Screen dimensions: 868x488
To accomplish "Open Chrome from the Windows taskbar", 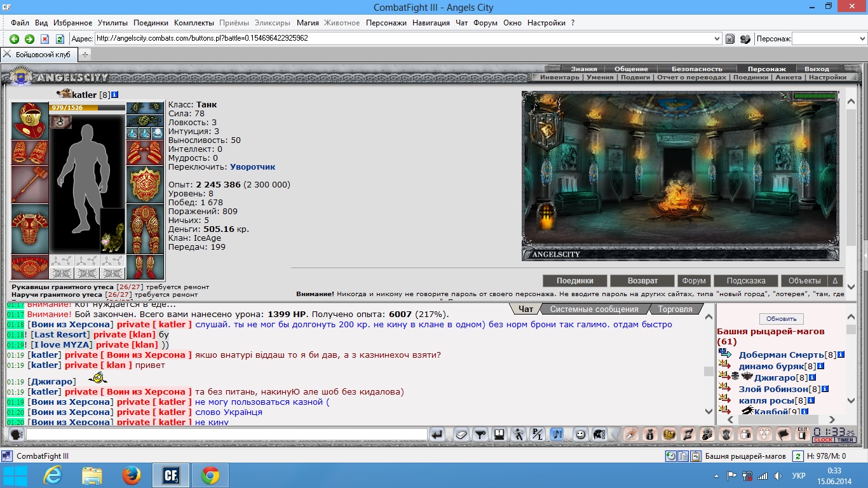I will click(210, 475).
